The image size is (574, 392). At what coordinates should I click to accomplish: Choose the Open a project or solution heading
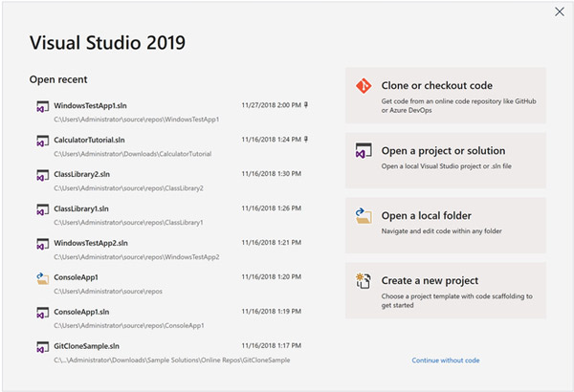[443, 150]
